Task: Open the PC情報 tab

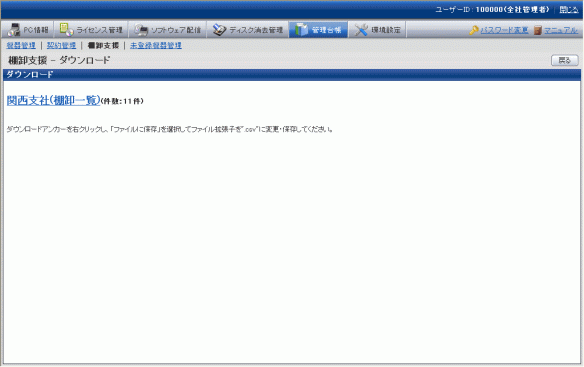Action: (28, 30)
